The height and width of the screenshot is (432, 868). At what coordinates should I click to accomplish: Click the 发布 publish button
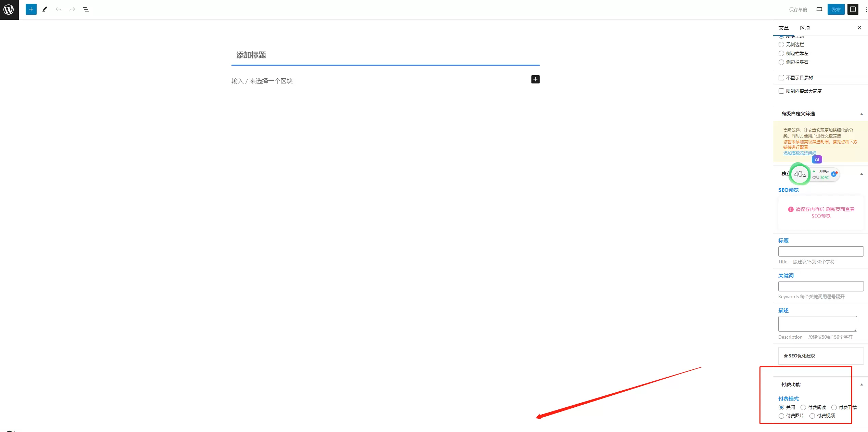836,9
